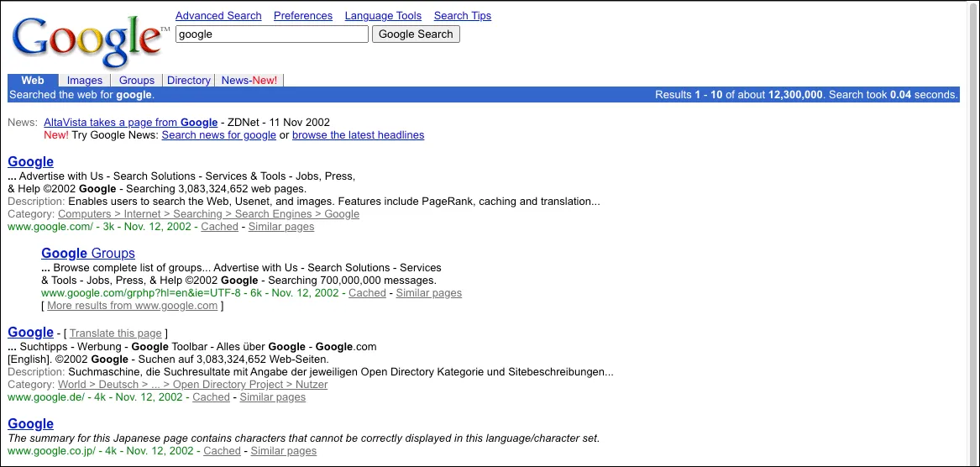Click the Japanese page summary notice text

[x=304, y=438]
